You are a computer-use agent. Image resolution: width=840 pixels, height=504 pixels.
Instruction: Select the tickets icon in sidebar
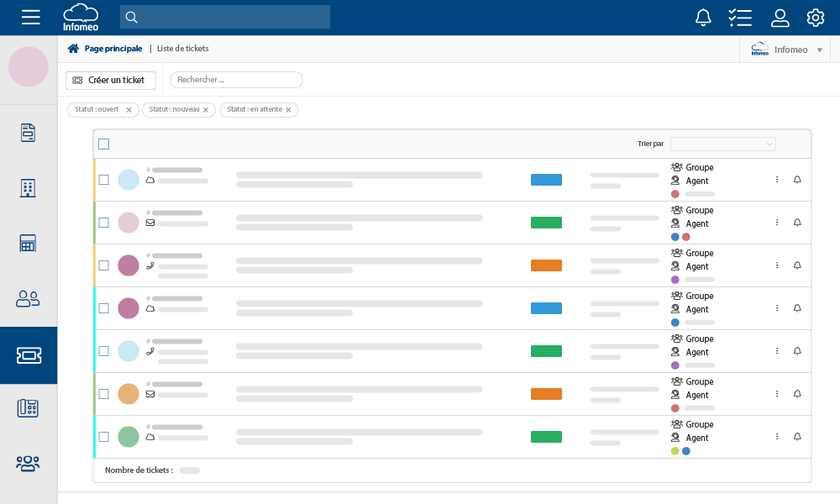pos(29,355)
